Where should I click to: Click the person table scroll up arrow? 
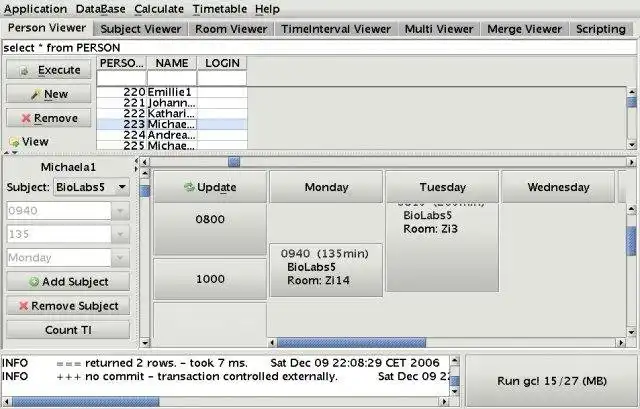click(x=632, y=92)
